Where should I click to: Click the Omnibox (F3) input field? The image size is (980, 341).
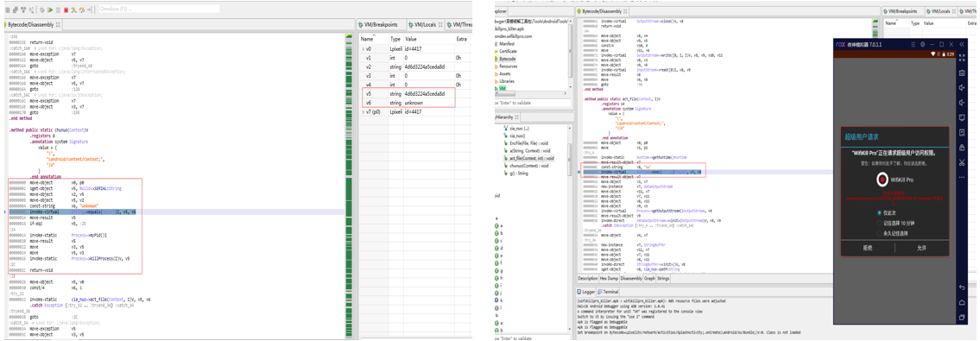pyautogui.click(x=160, y=9)
